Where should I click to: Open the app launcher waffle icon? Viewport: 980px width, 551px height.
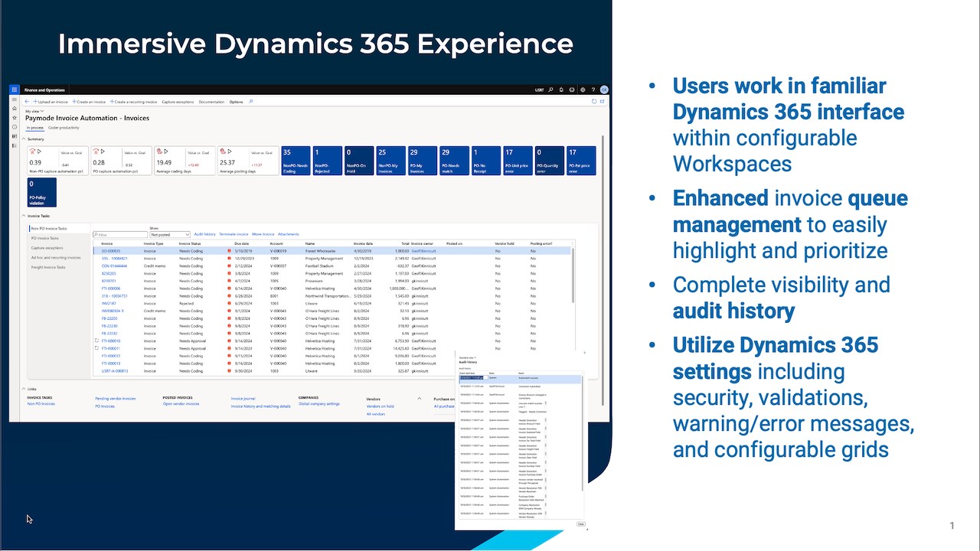(15, 90)
